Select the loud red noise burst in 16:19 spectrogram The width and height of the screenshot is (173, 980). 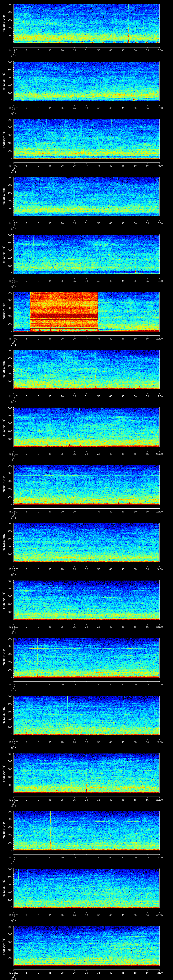pos(64,312)
